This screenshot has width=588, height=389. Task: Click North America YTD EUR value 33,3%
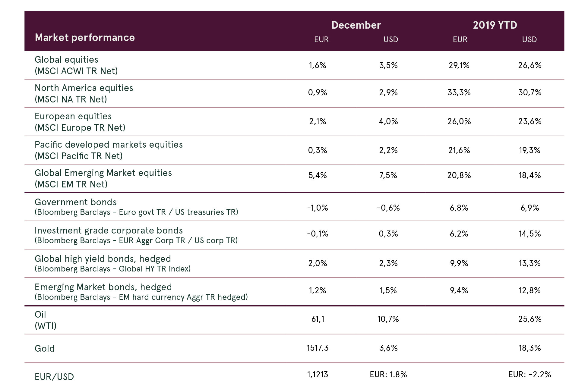tap(459, 93)
